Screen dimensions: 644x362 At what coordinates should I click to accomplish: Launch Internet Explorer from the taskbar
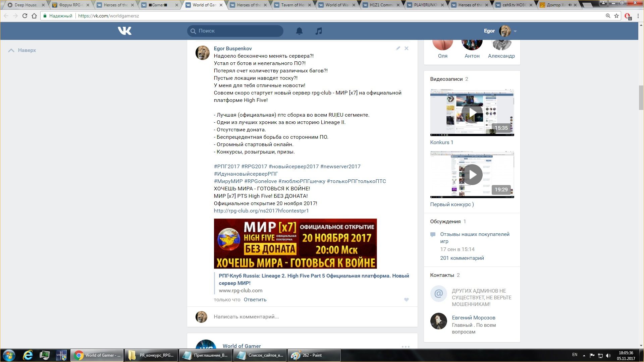point(28,355)
